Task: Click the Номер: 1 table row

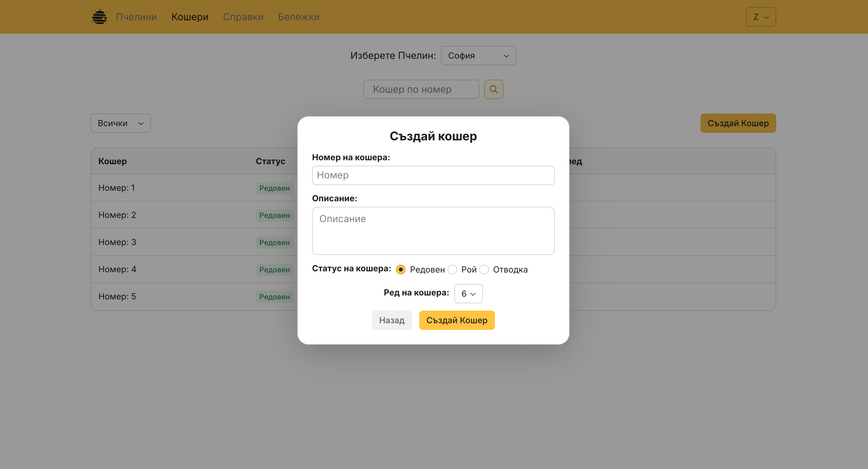Action: point(433,188)
